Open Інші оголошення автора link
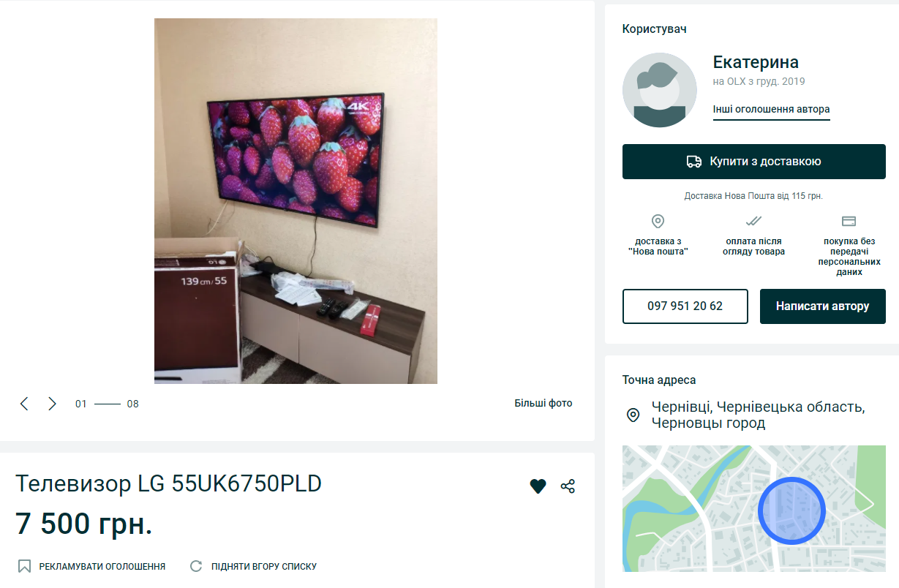This screenshot has width=899, height=588. [x=772, y=110]
